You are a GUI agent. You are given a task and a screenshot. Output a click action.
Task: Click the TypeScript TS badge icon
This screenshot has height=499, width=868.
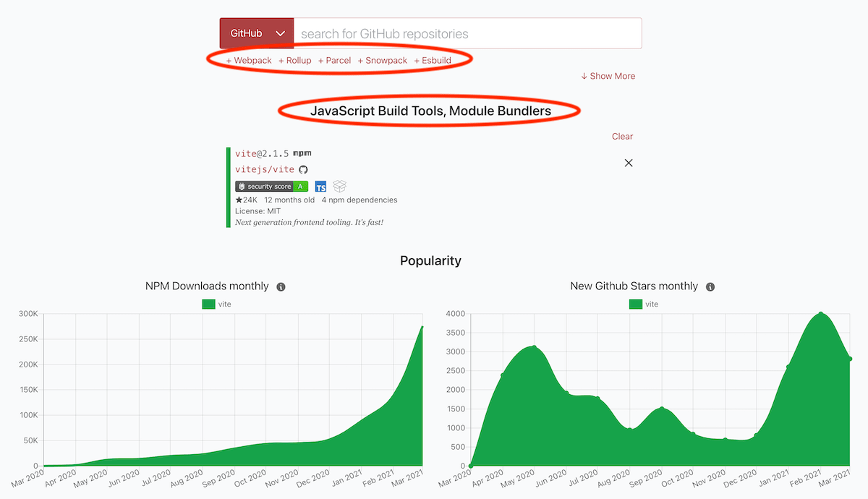coord(320,187)
